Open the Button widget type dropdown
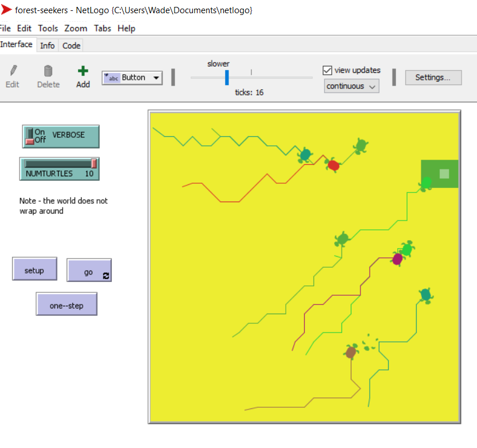 [x=132, y=78]
